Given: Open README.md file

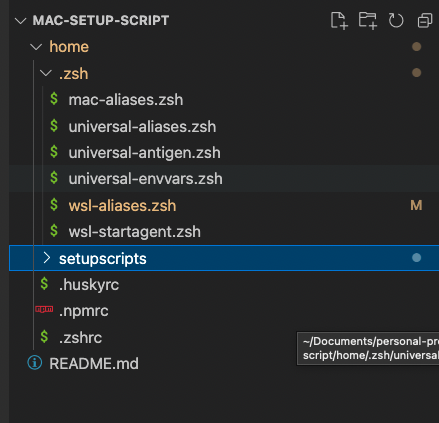Looking at the screenshot, I should (94, 364).
